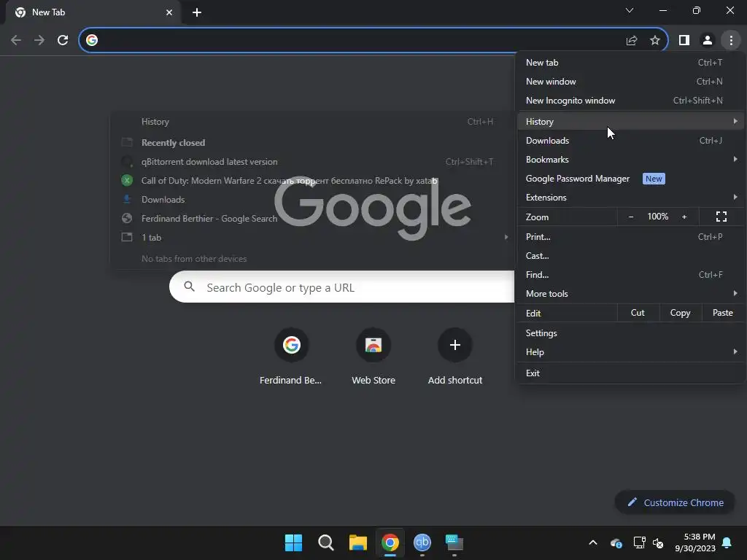Bookmark this tab with the star icon
The image size is (747, 560).
[x=655, y=40]
